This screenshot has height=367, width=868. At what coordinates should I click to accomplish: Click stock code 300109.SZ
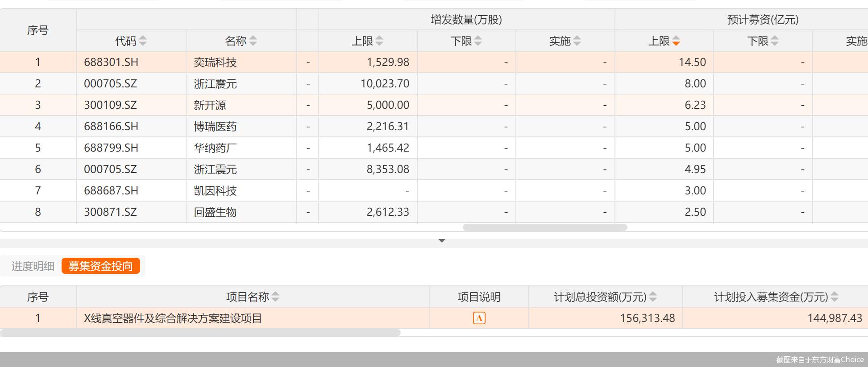[x=111, y=105]
